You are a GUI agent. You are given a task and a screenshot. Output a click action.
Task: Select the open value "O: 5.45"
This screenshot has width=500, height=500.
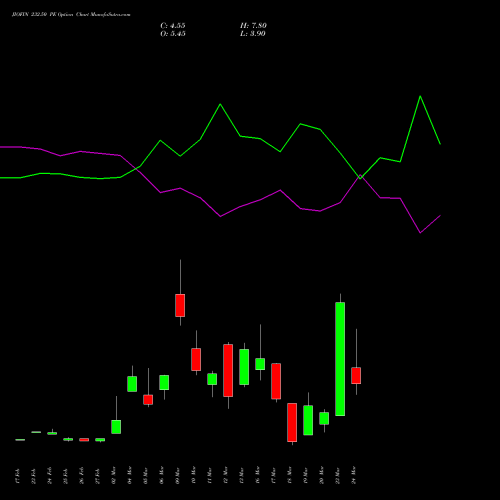pyautogui.click(x=173, y=34)
